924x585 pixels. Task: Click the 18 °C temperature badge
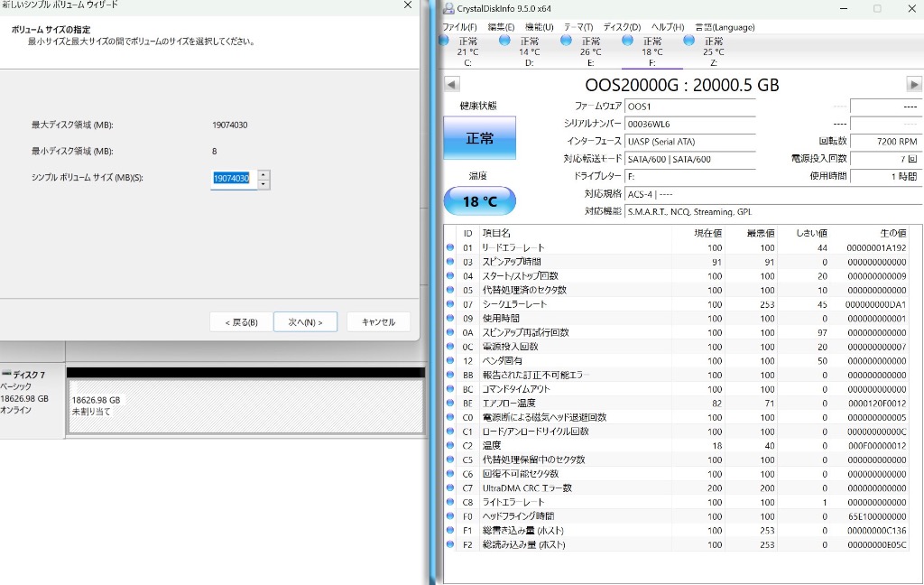(x=479, y=201)
